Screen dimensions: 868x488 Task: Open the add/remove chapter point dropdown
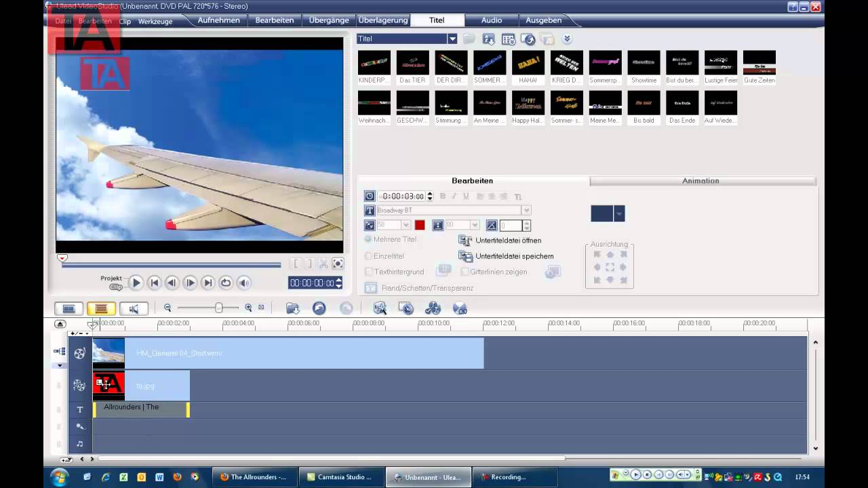[80, 333]
